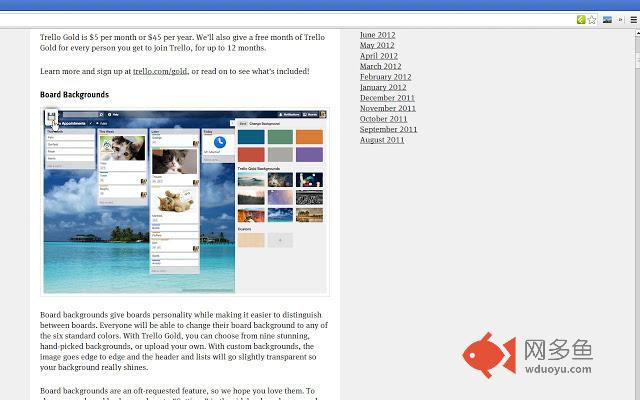Open the trello.com/gold link
Viewport: 640px width, 400px height.
[160, 71]
